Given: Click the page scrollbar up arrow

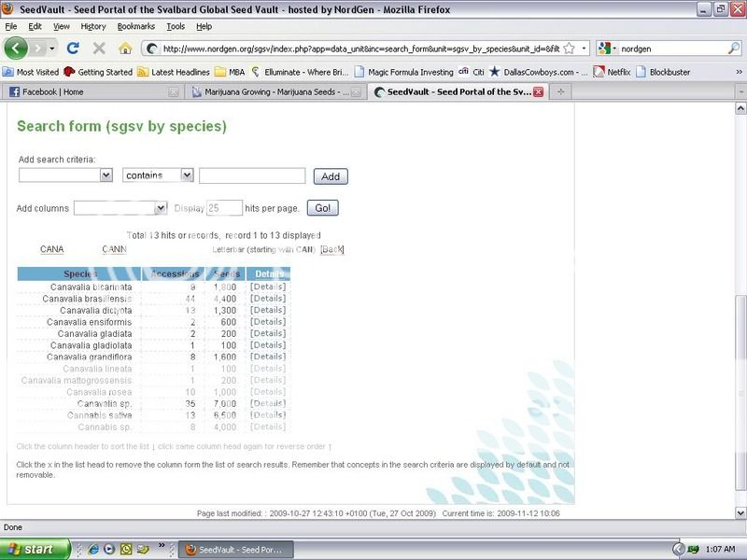Looking at the screenshot, I should 740,108.
